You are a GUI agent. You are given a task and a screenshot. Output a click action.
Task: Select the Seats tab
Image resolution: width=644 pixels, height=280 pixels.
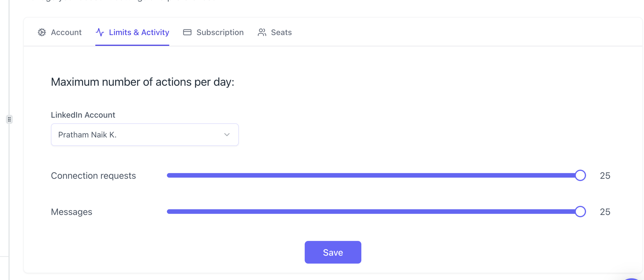click(x=281, y=32)
